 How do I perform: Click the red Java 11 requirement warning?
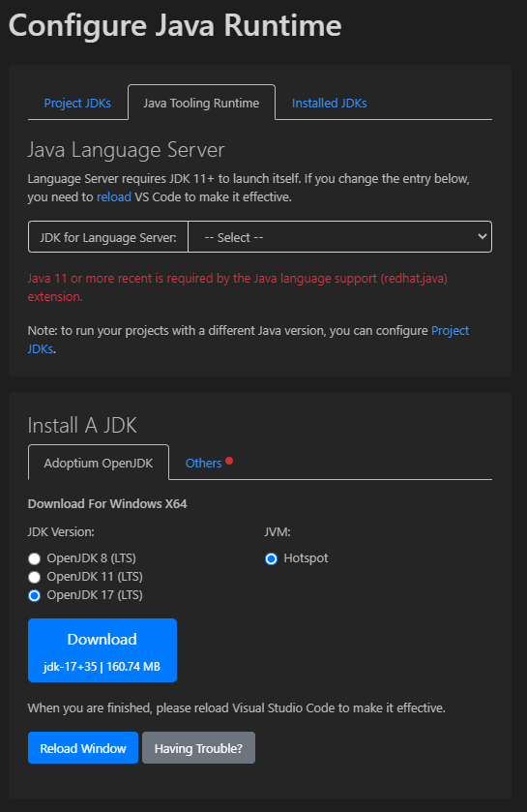[x=237, y=287]
